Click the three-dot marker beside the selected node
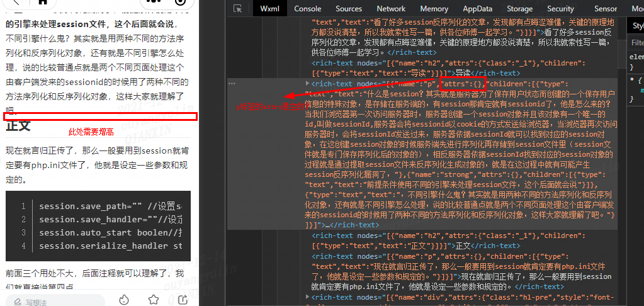This screenshot has height=306, width=644. click(232, 83)
